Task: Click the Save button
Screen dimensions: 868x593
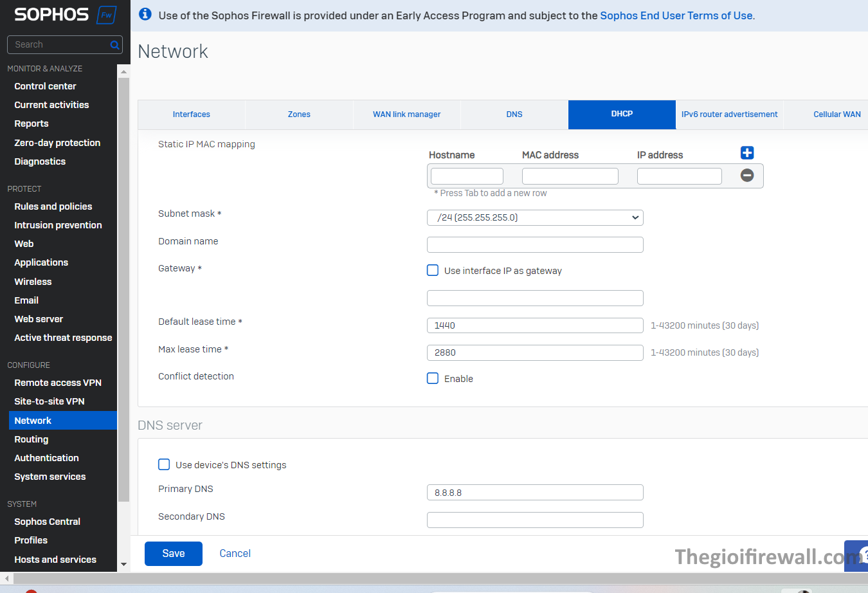Action: (x=174, y=554)
